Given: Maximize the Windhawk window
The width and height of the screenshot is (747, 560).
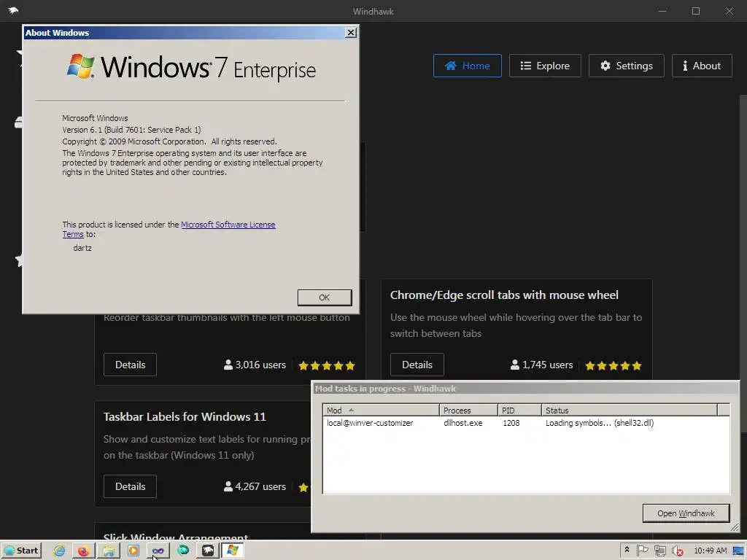Looking at the screenshot, I should 696,10.
